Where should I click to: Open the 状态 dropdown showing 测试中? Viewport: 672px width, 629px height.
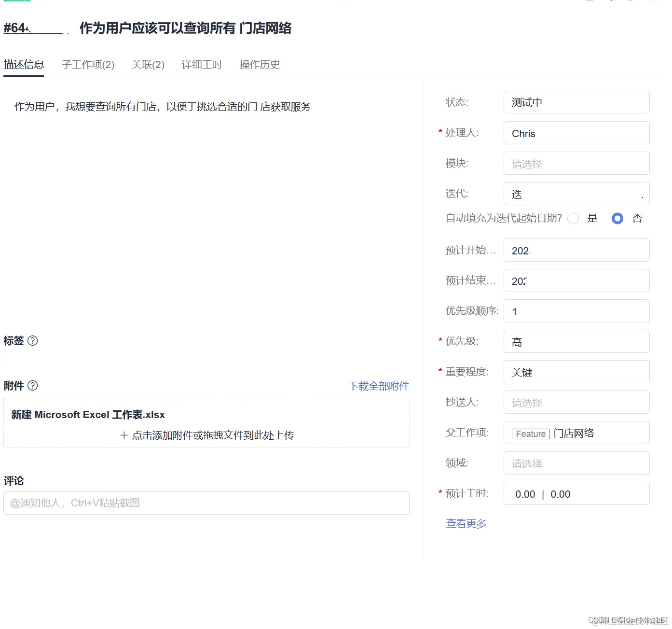[576, 102]
